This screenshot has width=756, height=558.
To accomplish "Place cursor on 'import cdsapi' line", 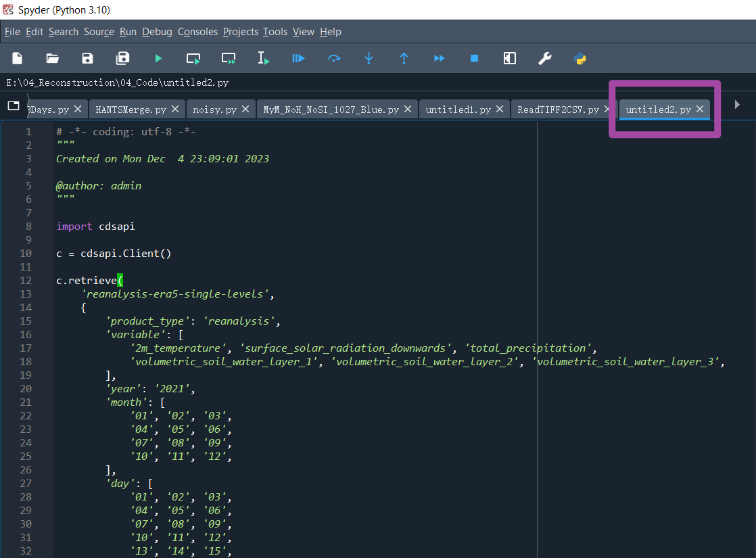I will tap(95, 227).
